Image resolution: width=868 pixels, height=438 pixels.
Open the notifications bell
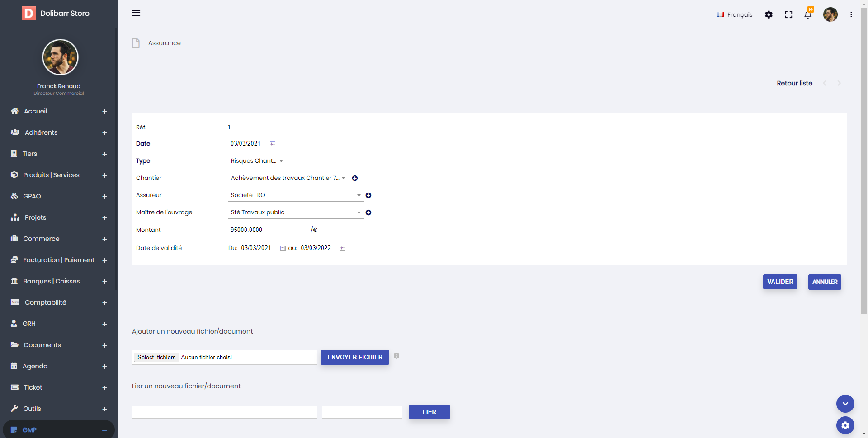tap(808, 14)
